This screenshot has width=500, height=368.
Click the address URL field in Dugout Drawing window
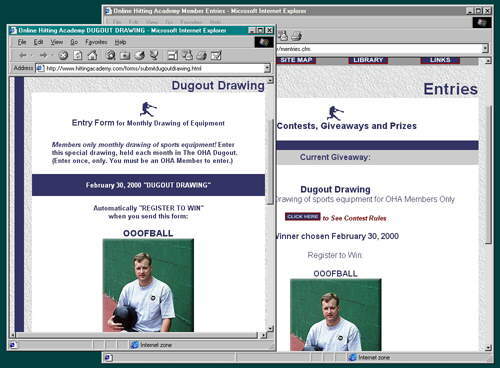point(154,68)
